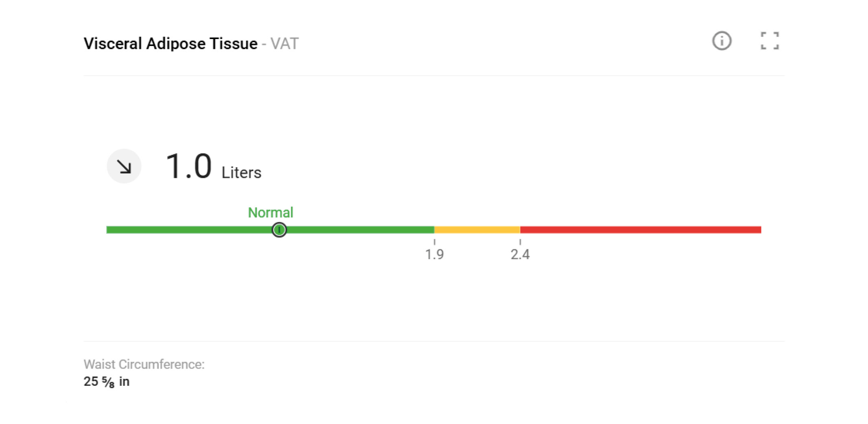Image resolution: width=868 pixels, height=424 pixels.
Task: Click the red high-risk segment
Action: [641, 230]
